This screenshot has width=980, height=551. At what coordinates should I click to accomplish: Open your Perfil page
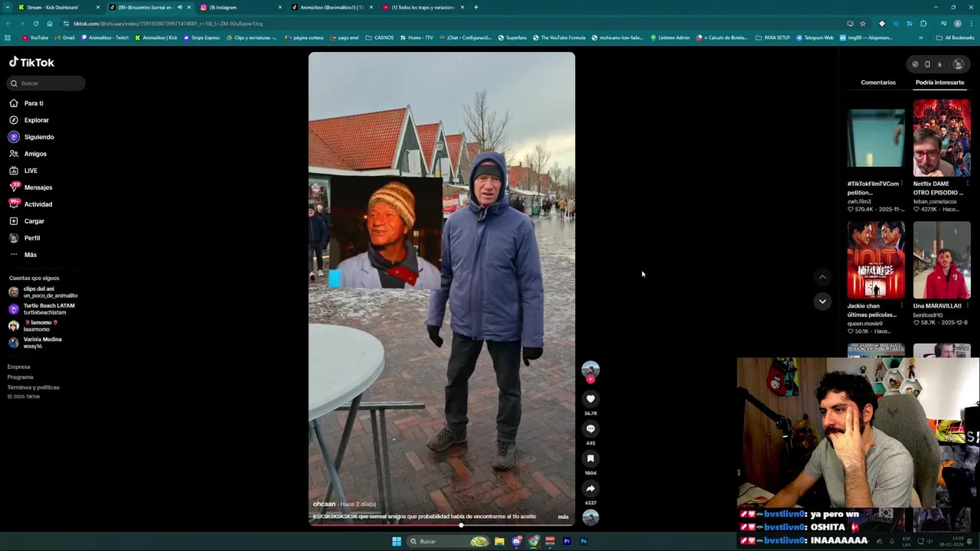click(24, 238)
